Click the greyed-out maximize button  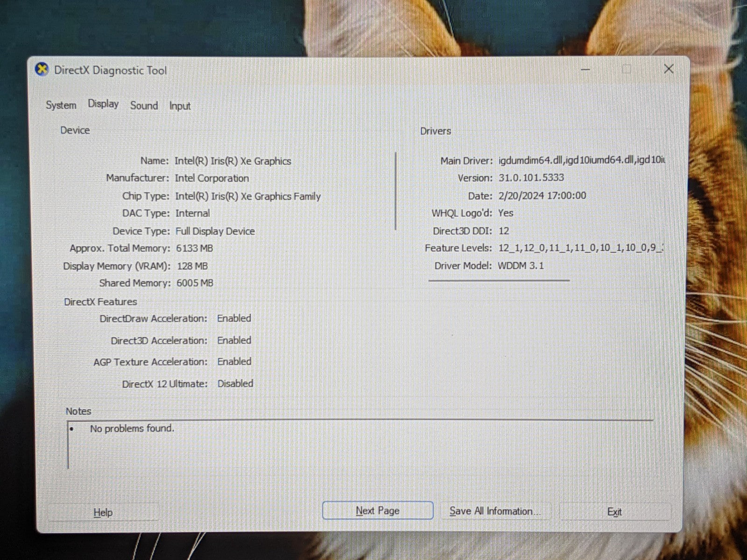(627, 70)
